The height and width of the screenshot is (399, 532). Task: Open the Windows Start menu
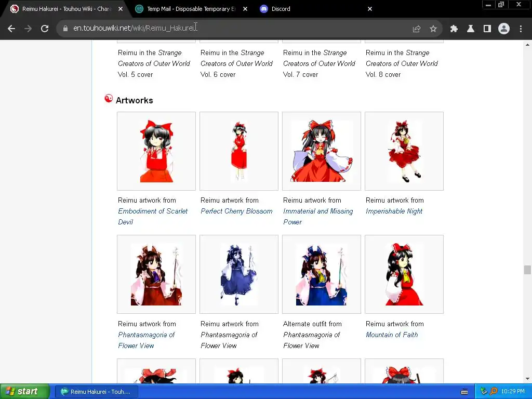pos(24,392)
